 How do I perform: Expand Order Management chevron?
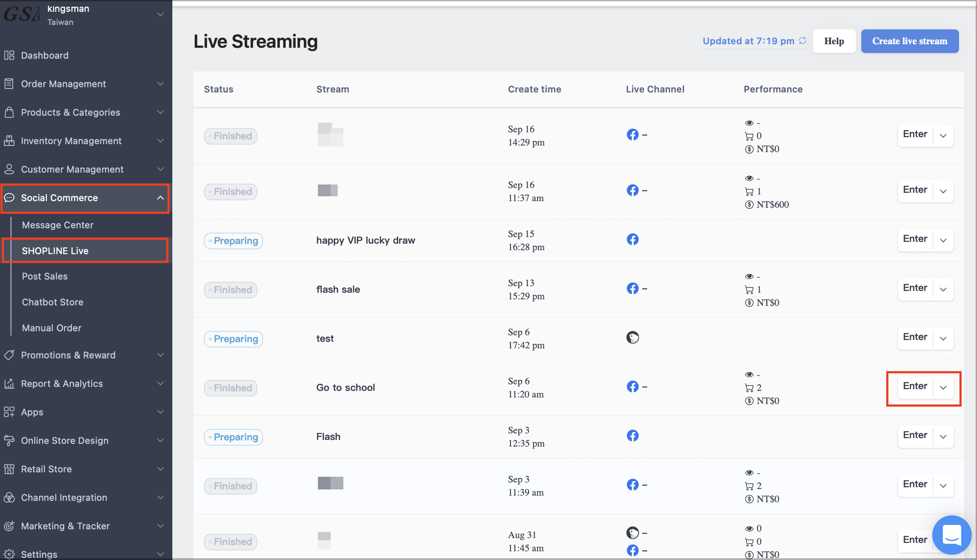tap(160, 84)
